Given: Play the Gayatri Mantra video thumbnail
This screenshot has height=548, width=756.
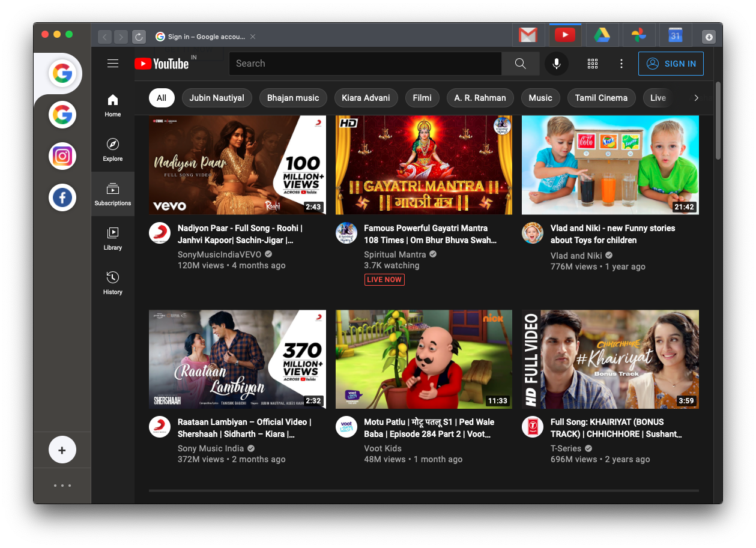Looking at the screenshot, I should (x=424, y=165).
